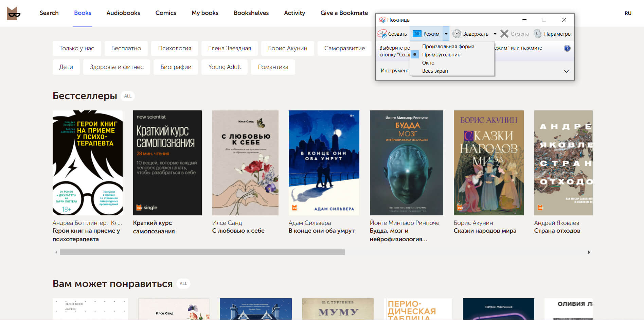The width and height of the screenshot is (644, 320).
Task: Open the Сказки народов мира book cover
Action: pos(488,163)
